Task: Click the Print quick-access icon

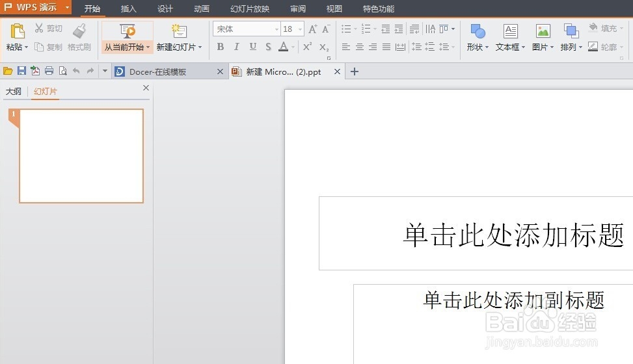Action: [49, 71]
